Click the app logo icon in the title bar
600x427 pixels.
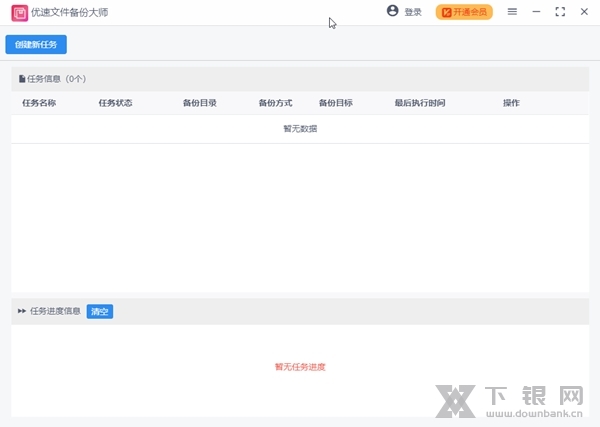coord(20,13)
